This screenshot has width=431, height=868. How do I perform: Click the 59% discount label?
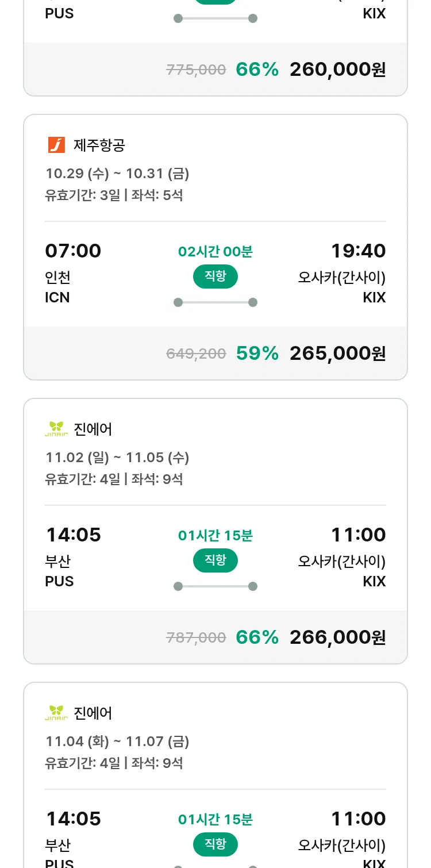coord(257,354)
